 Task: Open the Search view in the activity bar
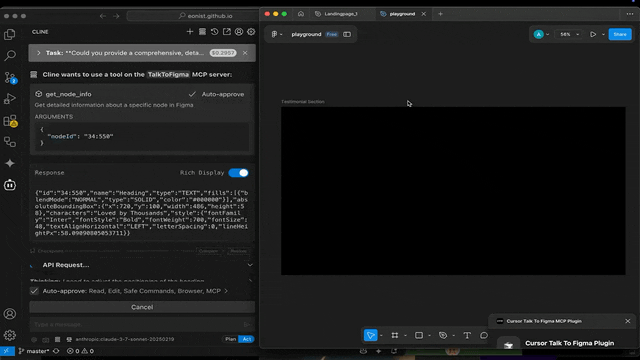point(10,55)
